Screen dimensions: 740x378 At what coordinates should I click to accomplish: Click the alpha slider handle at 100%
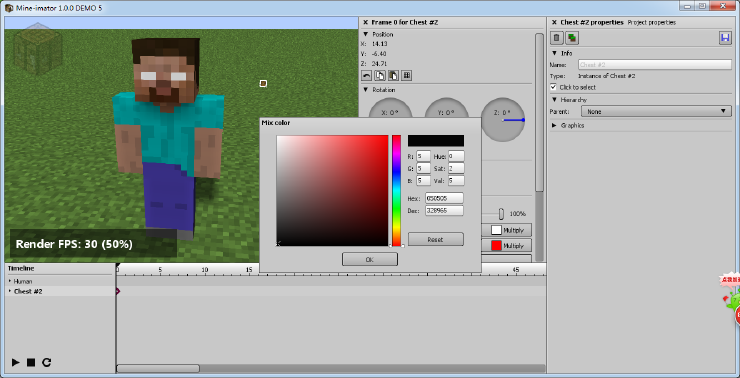(501, 214)
